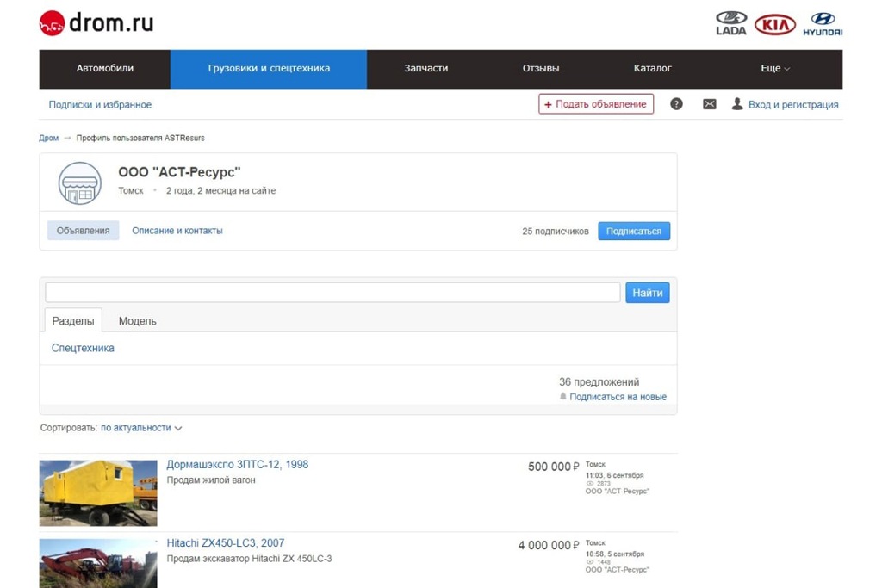Image resolution: width=882 pixels, height=588 pixels.
Task: Open the KIA brand logo
Action: click(775, 25)
